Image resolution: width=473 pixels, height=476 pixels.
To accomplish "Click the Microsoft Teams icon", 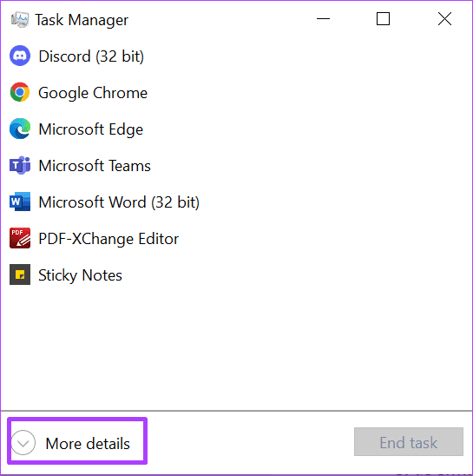I will pos(20,165).
